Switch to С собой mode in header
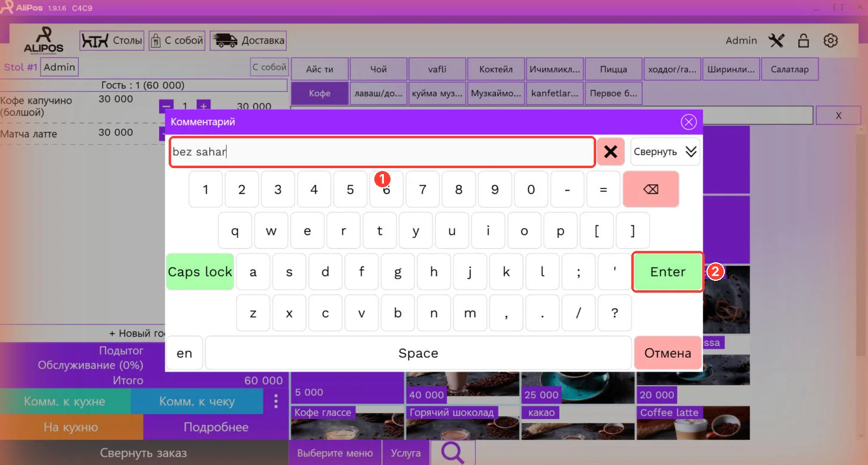Image resolution: width=868 pixels, height=465 pixels. click(177, 41)
